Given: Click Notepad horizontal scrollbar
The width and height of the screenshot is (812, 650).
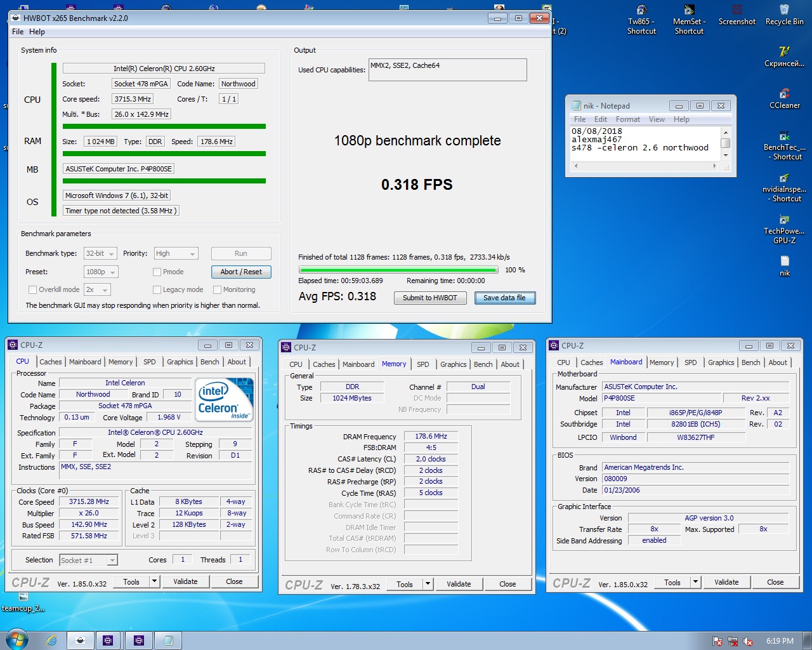Looking at the screenshot, I should [x=646, y=166].
